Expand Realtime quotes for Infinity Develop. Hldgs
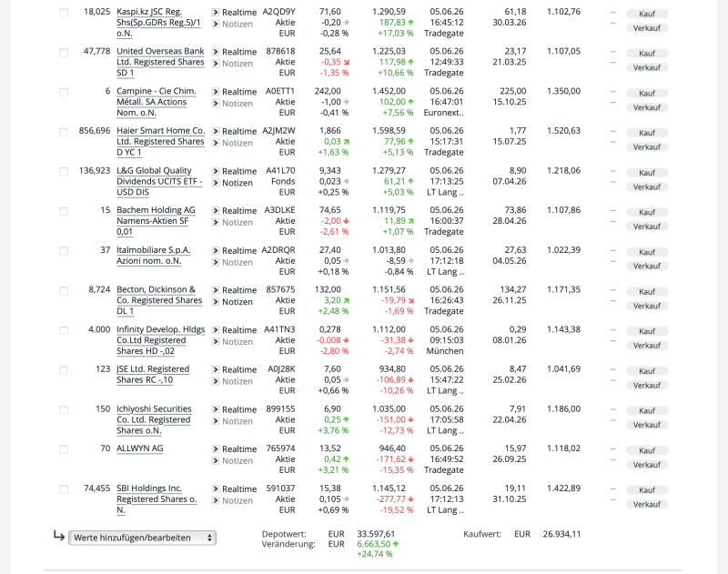 tap(239, 330)
